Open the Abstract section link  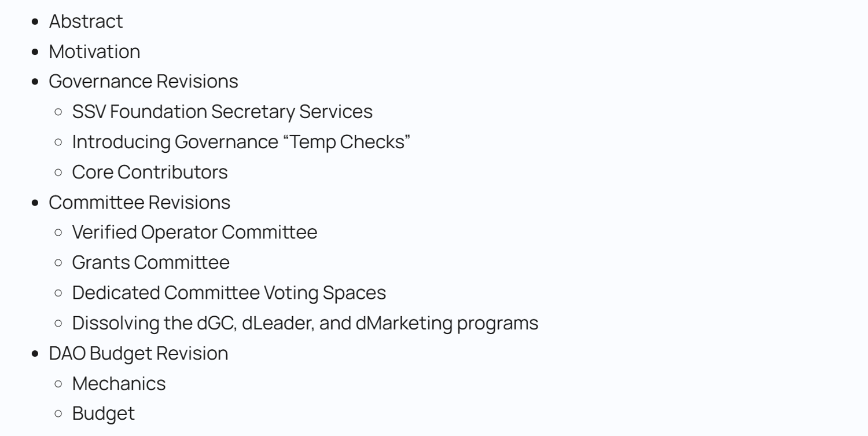tap(86, 21)
